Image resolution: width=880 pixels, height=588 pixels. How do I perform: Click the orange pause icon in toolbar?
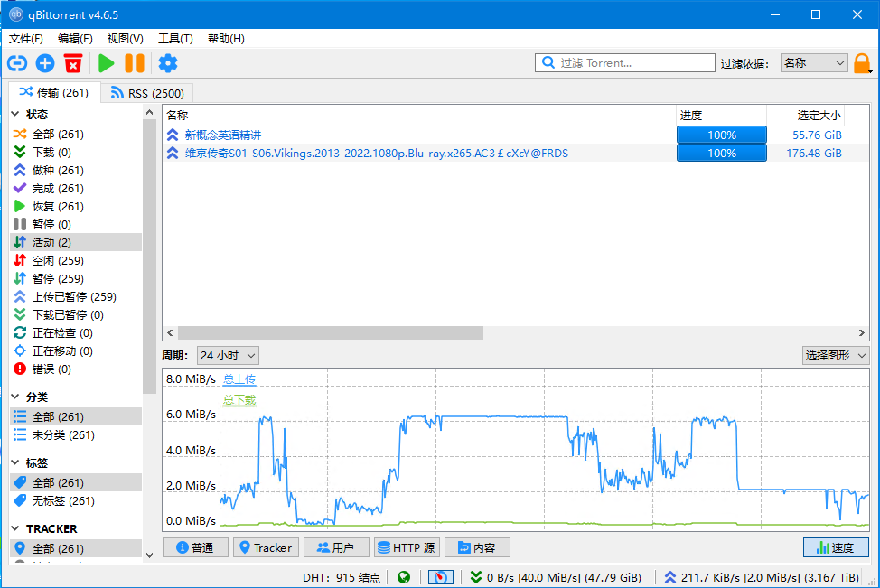[x=134, y=63]
